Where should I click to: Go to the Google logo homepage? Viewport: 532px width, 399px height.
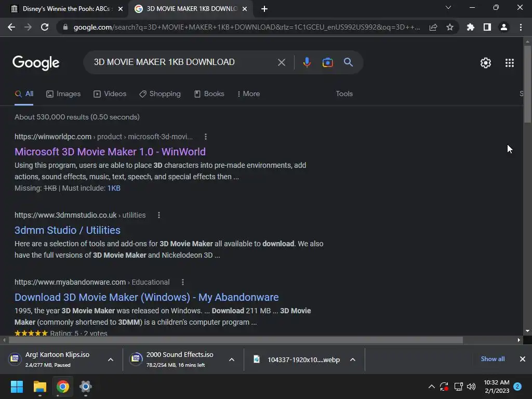(36, 63)
